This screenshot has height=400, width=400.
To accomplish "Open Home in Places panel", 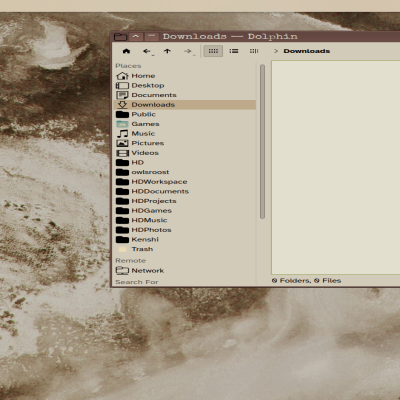I will pos(185,76).
